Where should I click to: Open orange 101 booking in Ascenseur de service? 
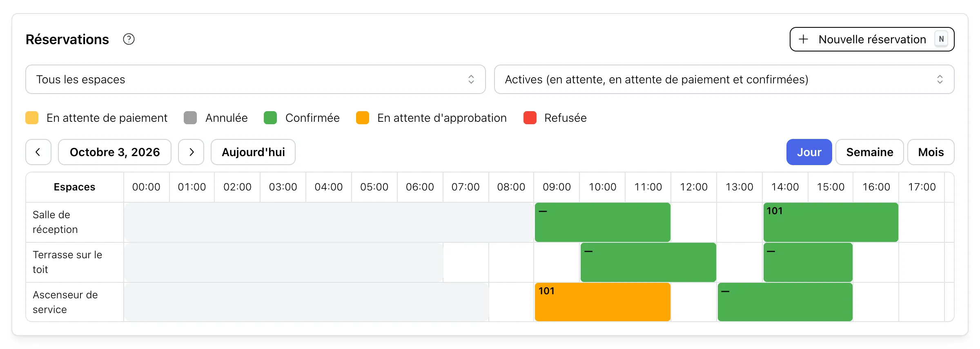(603, 302)
